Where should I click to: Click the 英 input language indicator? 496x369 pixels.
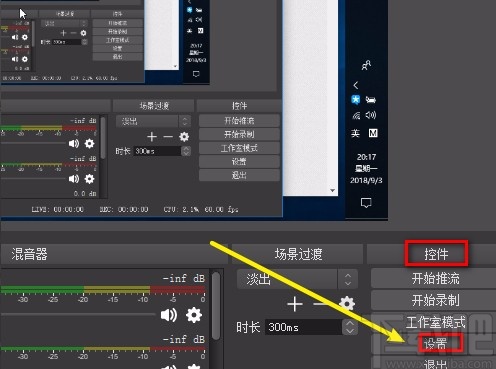point(355,133)
